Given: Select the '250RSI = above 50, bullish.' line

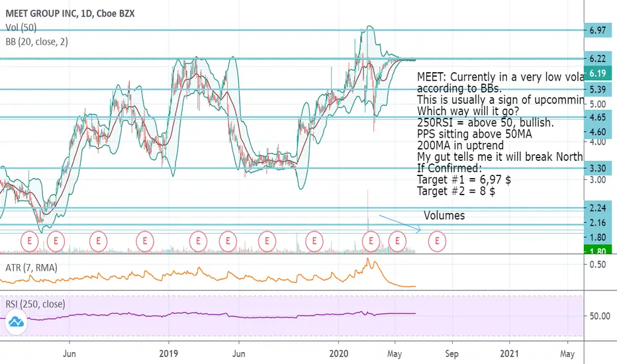Looking at the screenshot, I should pyautogui.click(x=485, y=122).
